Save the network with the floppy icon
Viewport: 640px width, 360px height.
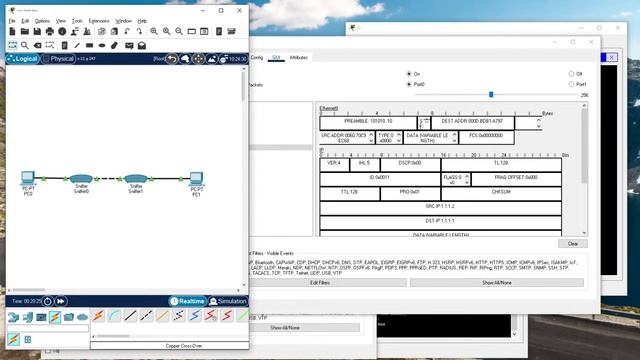click(37, 31)
